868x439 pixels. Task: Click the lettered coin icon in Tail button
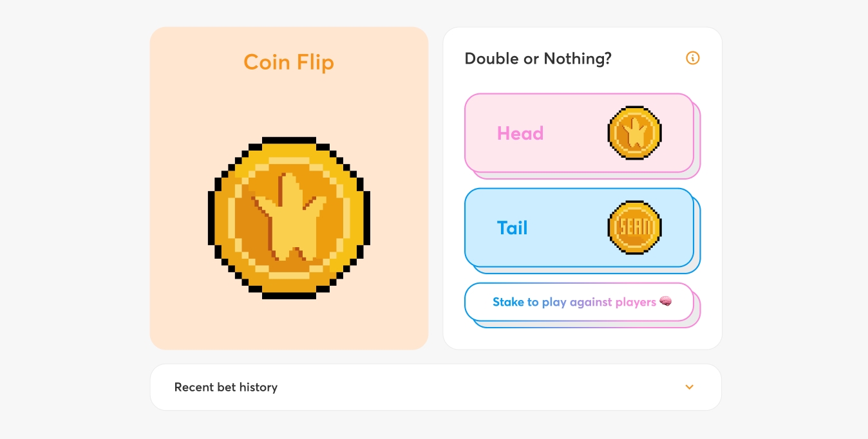(x=635, y=227)
